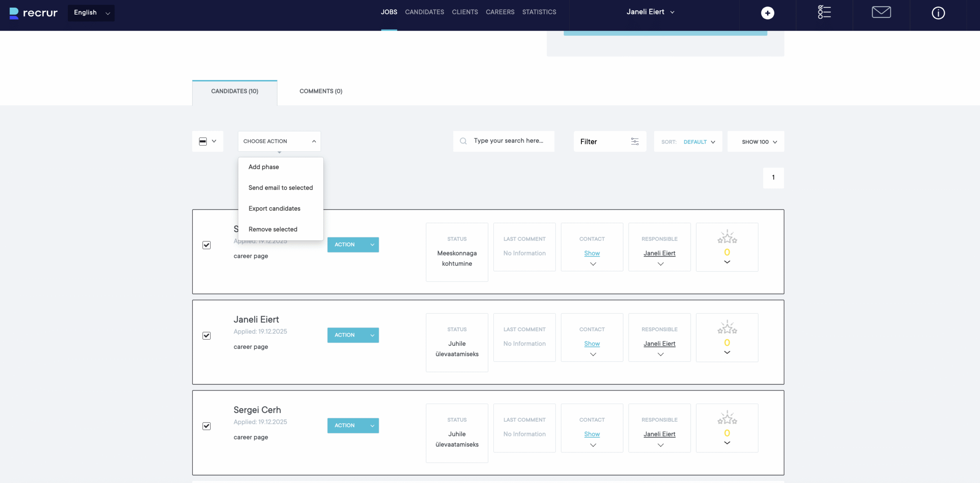Toggle the select-all checkbox above candidate list

coord(203,141)
